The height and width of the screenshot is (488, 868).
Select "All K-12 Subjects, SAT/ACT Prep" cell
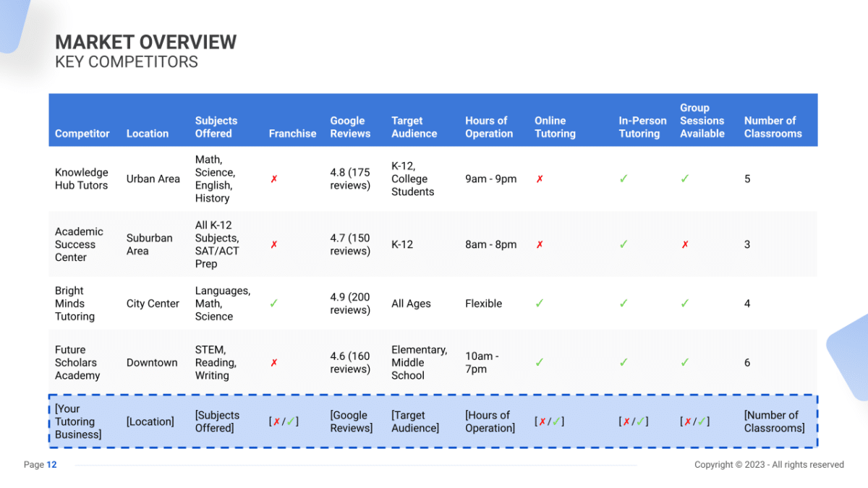coord(217,244)
